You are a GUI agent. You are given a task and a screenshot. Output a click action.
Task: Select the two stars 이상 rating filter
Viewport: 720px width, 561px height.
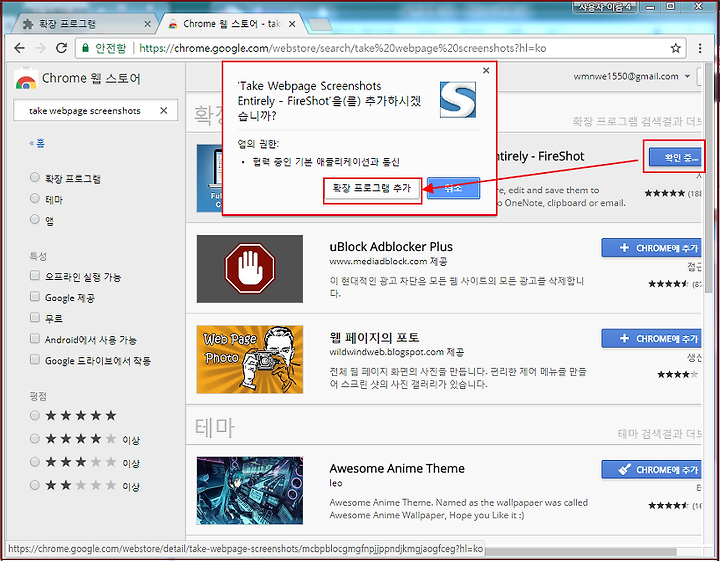pos(34,485)
